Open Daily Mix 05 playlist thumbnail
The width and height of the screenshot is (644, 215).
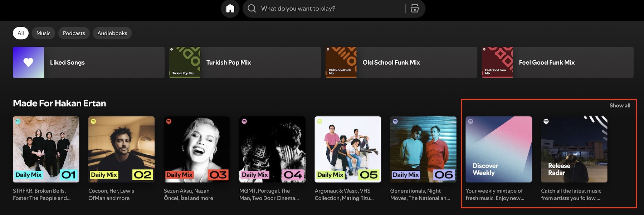(348, 149)
